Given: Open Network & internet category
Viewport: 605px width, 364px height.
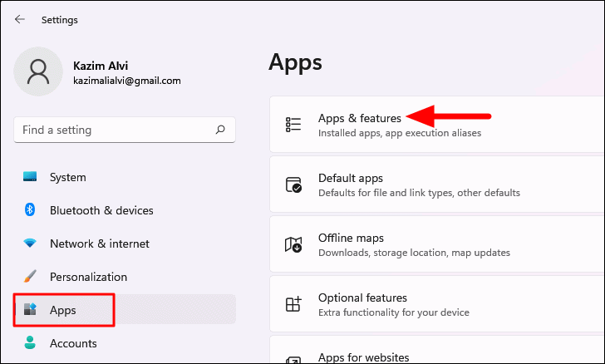Looking at the screenshot, I should pyautogui.click(x=125, y=243).
